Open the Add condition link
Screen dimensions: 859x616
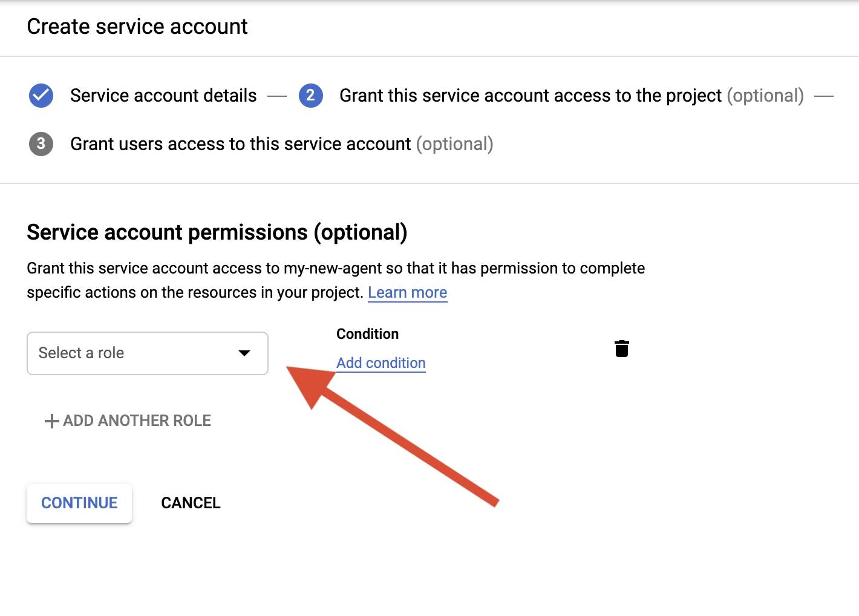381,363
